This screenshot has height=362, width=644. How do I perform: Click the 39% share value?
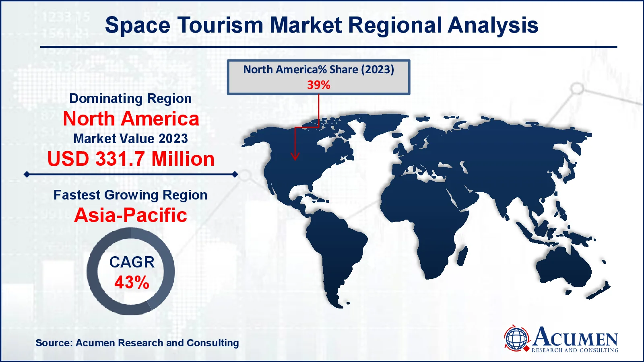pyautogui.click(x=318, y=85)
